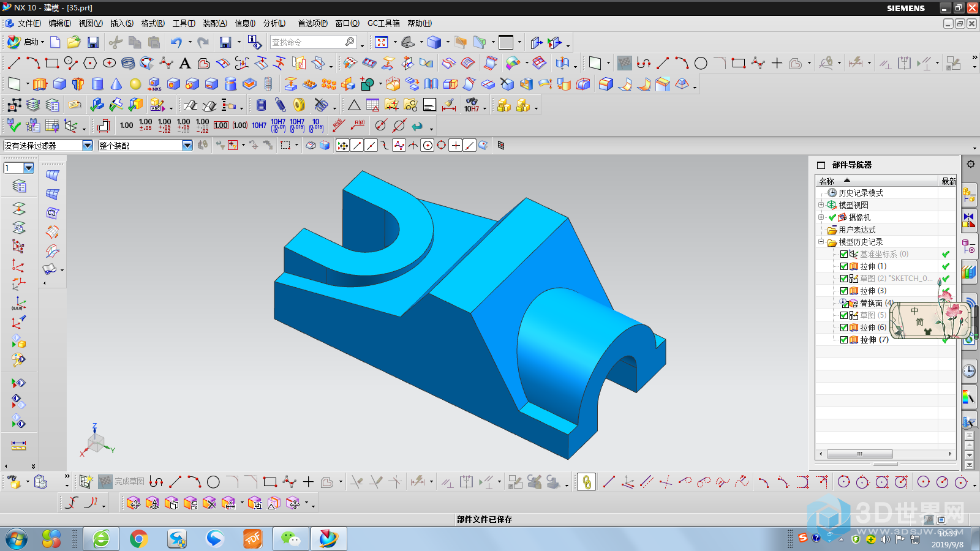
Task: Click the Undo arrow icon
Action: click(176, 42)
